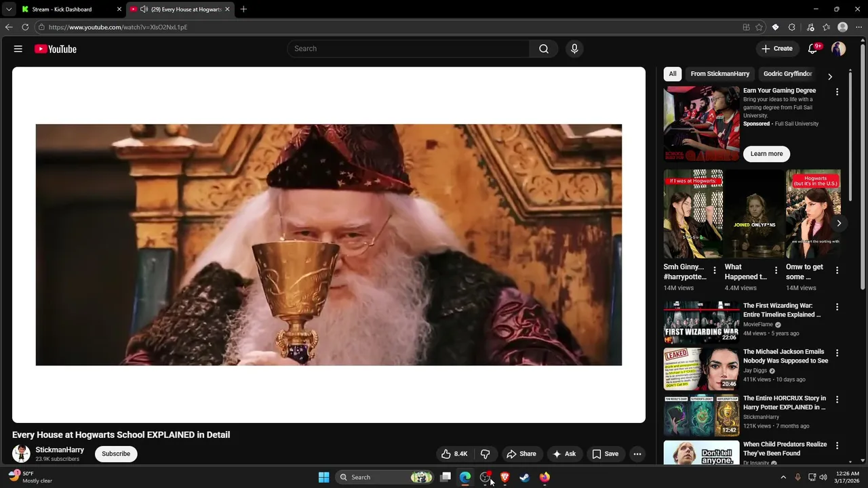Open the browser profile icon
This screenshot has width=868, height=488.
coord(843,27)
